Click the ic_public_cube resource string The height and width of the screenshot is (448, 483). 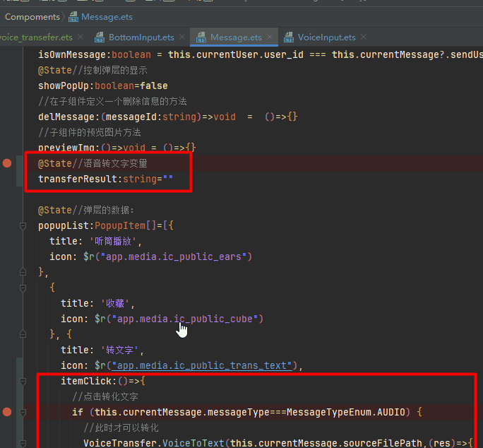coord(185,319)
